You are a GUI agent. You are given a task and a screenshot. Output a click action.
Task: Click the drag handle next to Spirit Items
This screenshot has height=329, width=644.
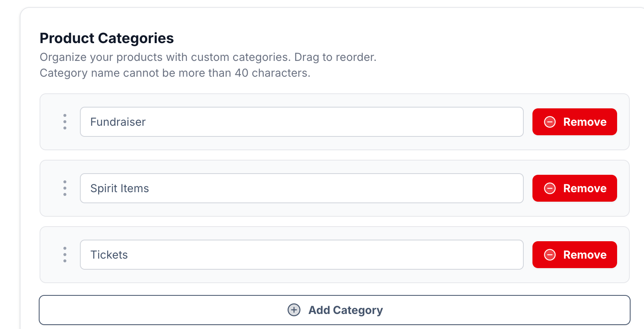[x=65, y=188]
